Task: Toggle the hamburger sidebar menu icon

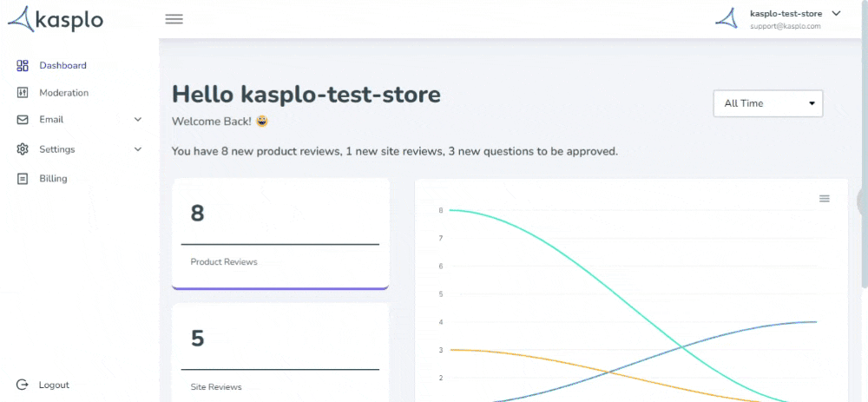Action: (174, 19)
